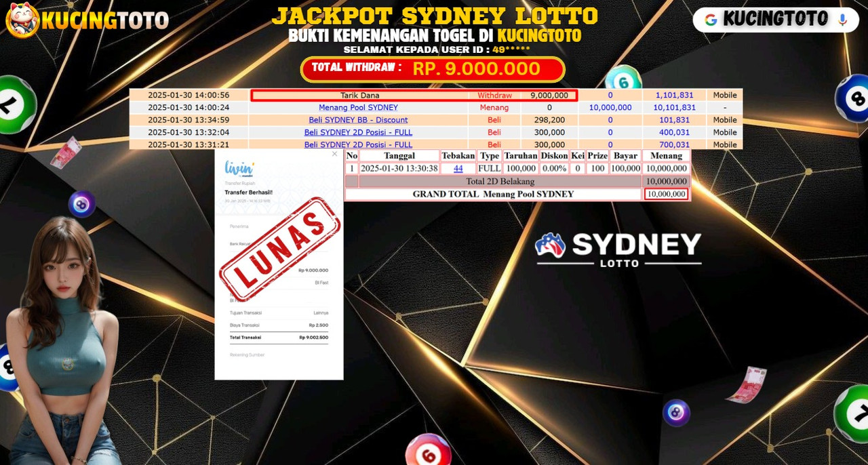
Task: Click the Livin' by Mandiri logo
Action: [239, 170]
